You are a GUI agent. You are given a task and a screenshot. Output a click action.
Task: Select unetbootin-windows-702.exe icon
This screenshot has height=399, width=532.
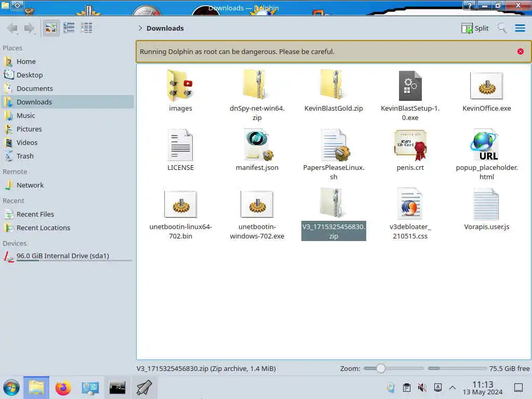(257, 204)
